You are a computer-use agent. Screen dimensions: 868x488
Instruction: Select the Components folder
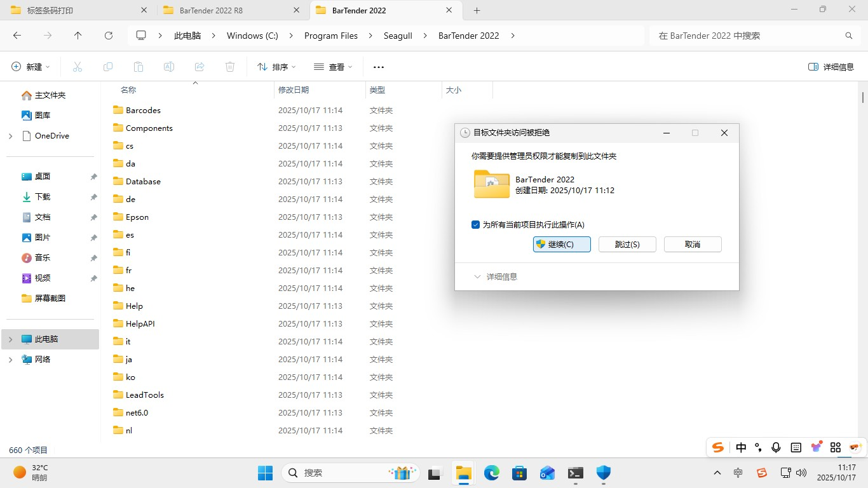click(x=149, y=128)
